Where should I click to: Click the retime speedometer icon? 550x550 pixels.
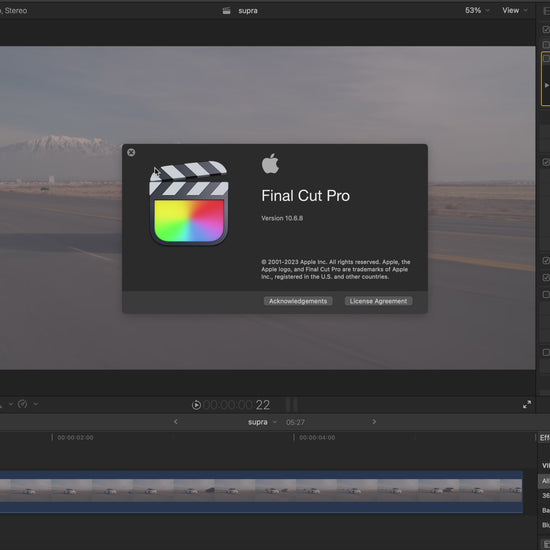[22, 404]
